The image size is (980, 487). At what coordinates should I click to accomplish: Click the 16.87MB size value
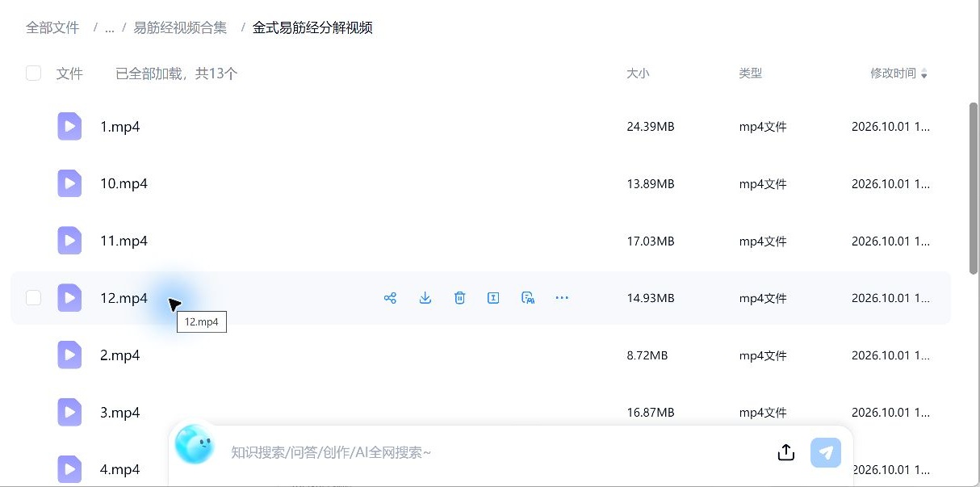pos(650,413)
